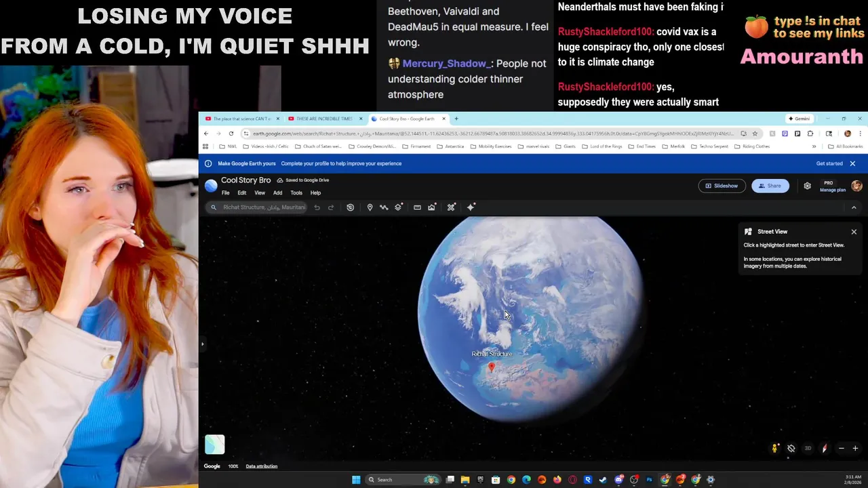This screenshot has width=868, height=488.
Task: Open the View menu
Action: coord(260,193)
